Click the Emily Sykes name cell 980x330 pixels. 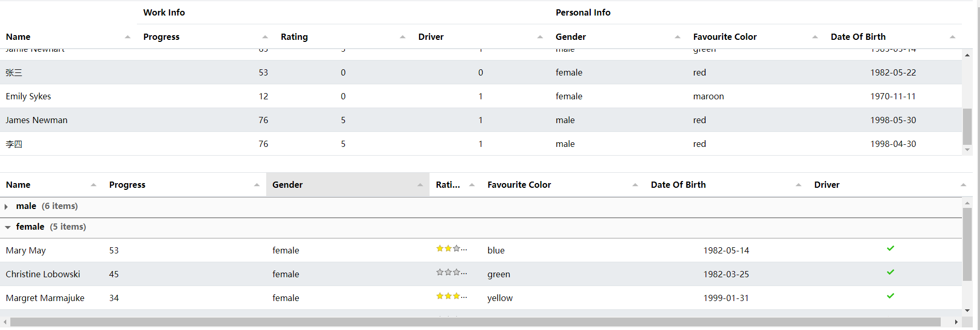28,96
